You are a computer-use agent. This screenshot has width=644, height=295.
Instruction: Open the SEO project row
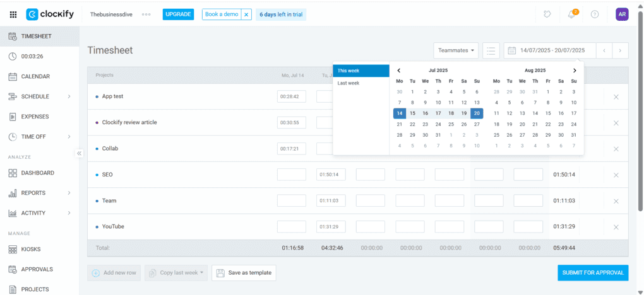107,175
